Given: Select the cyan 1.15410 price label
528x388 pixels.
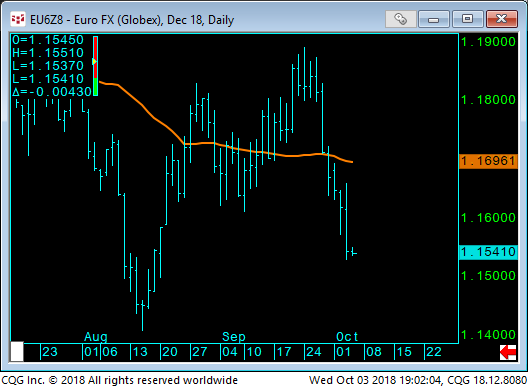Looking at the screenshot, I should pyautogui.click(x=488, y=252).
